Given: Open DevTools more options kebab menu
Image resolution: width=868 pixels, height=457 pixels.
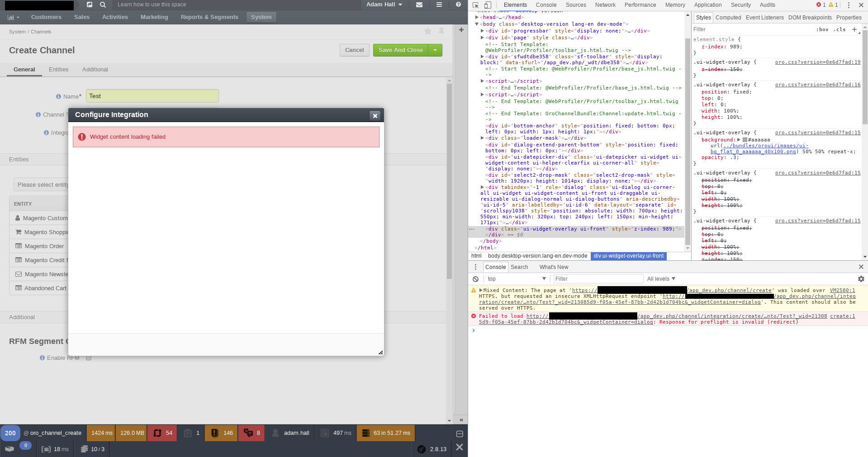Looking at the screenshot, I should pos(849,5).
